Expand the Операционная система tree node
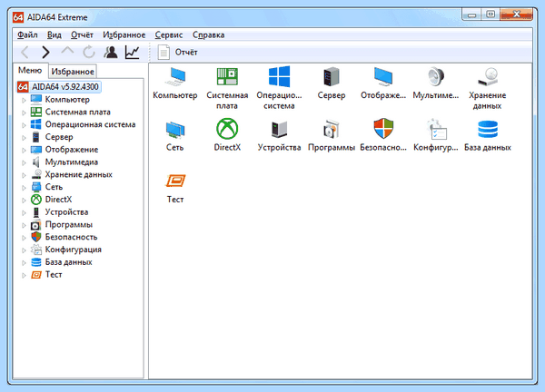The height and width of the screenshot is (392, 545). tap(24, 125)
